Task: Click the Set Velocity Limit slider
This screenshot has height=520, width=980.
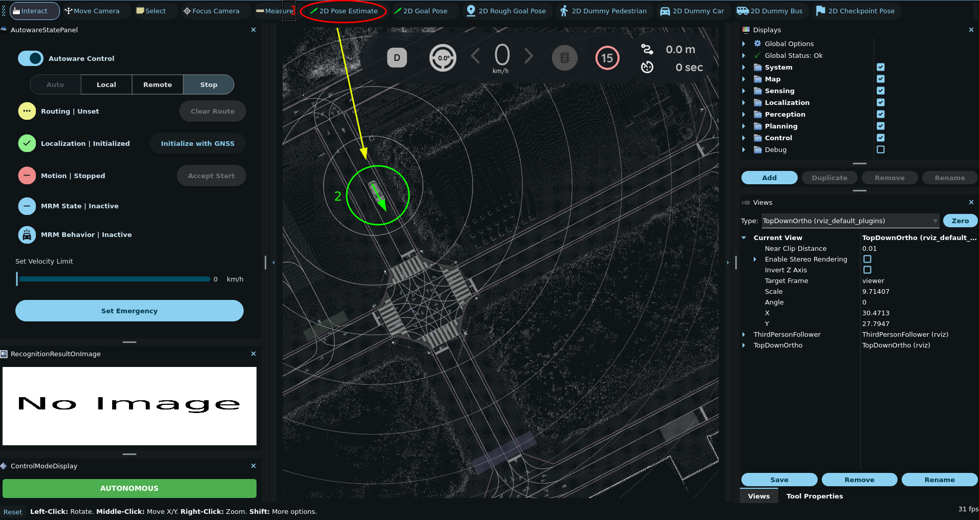Action: click(x=114, y=279)
